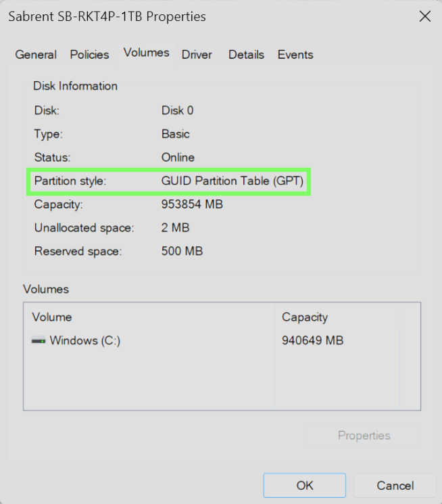Screen dimensions: 442x504
Task: Close the Properties dialog with X
Action: 425,17
